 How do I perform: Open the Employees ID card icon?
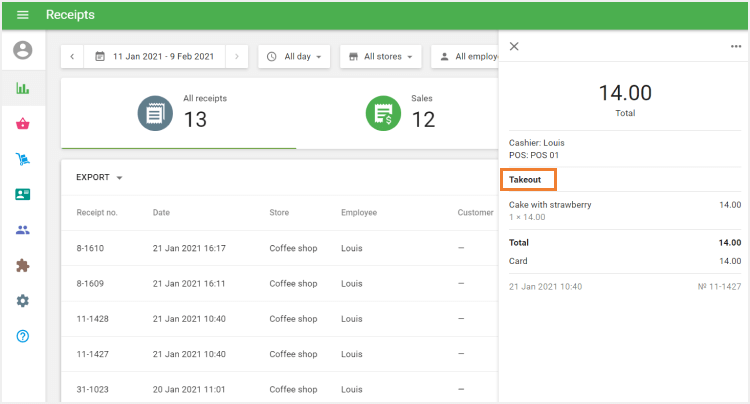pos(22,194)
